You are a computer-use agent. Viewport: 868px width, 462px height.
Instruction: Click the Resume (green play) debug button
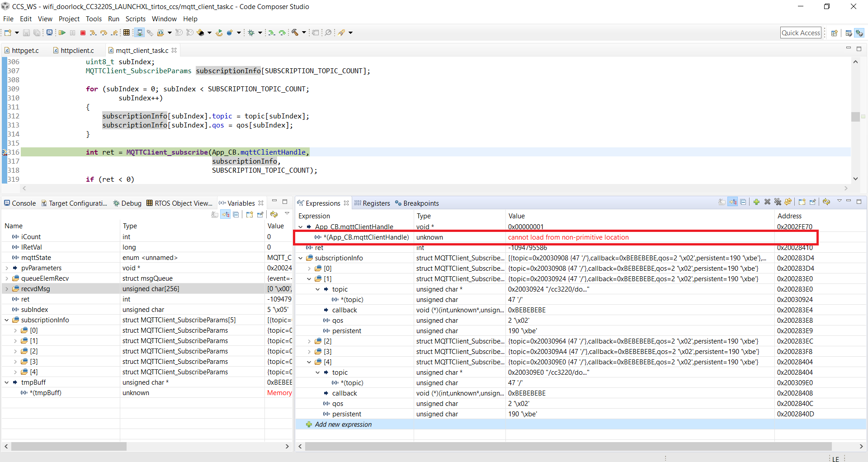(x=62, y=33)
